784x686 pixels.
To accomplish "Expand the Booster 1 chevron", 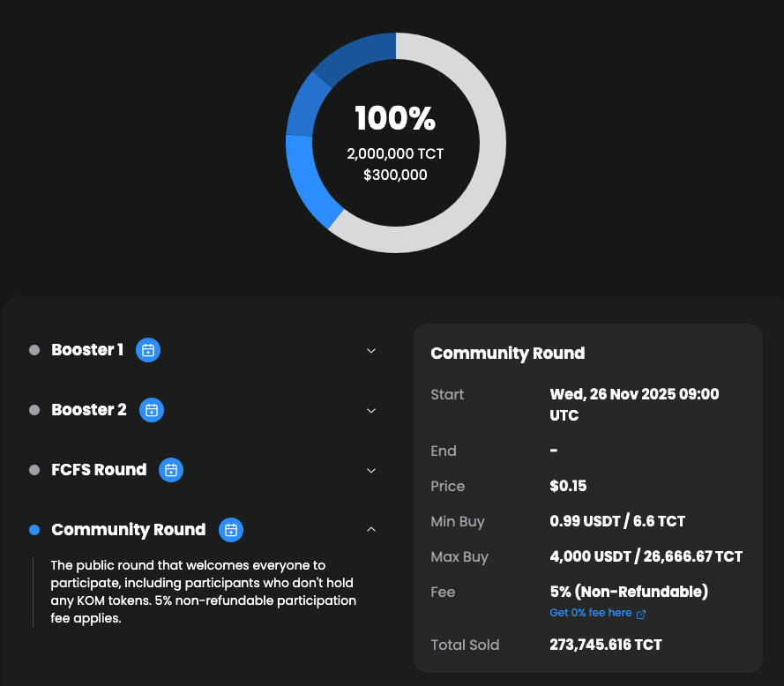I will (x=371, y=351).
